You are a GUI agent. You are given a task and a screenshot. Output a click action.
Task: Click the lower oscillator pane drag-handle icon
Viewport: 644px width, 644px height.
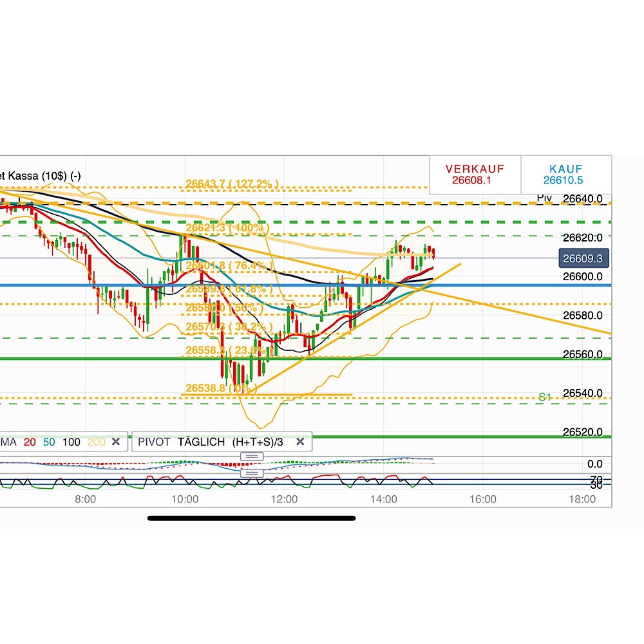pyautogui.click(x=251, y=472)
